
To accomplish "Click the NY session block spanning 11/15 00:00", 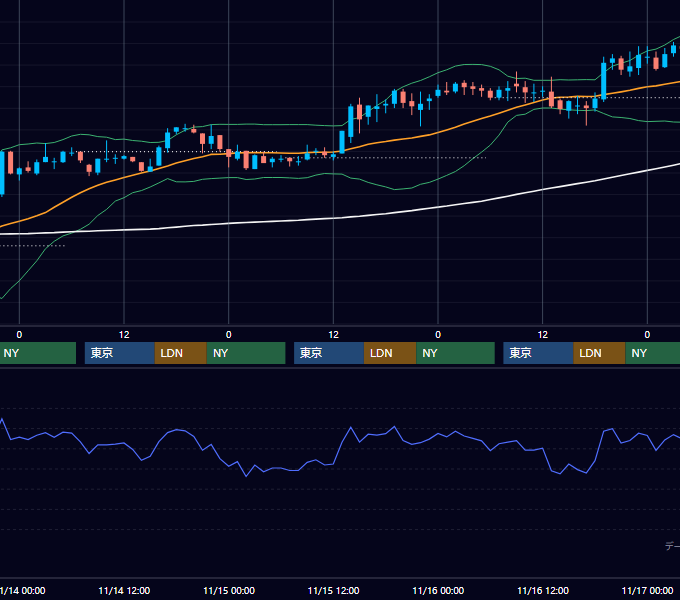I will pyautogui.click(x=246, y=353).
